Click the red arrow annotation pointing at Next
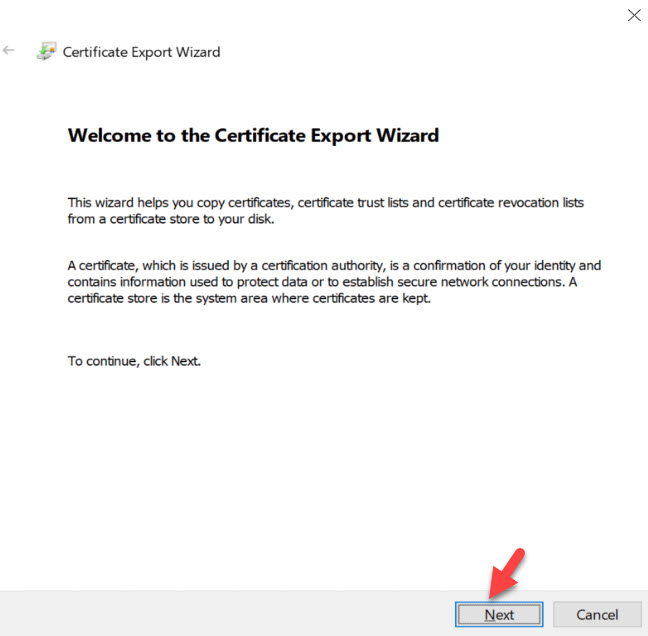The height and width of the screenshot is (636, 648). pos(507,572)
